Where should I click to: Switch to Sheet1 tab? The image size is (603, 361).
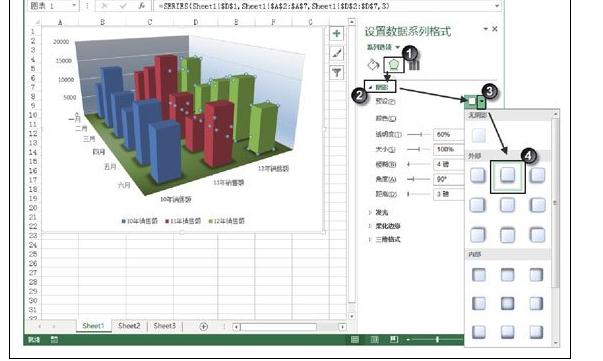click(x=93, y=326)
